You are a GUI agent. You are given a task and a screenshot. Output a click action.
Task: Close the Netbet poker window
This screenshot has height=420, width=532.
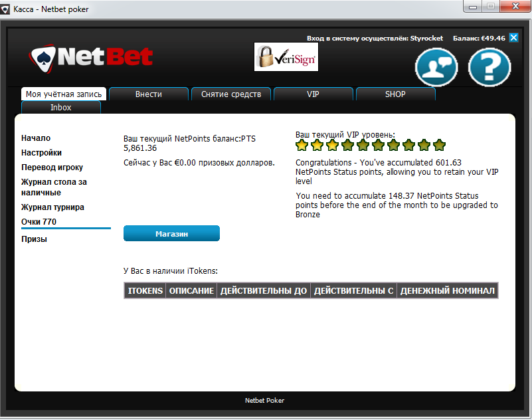[515, 6]
